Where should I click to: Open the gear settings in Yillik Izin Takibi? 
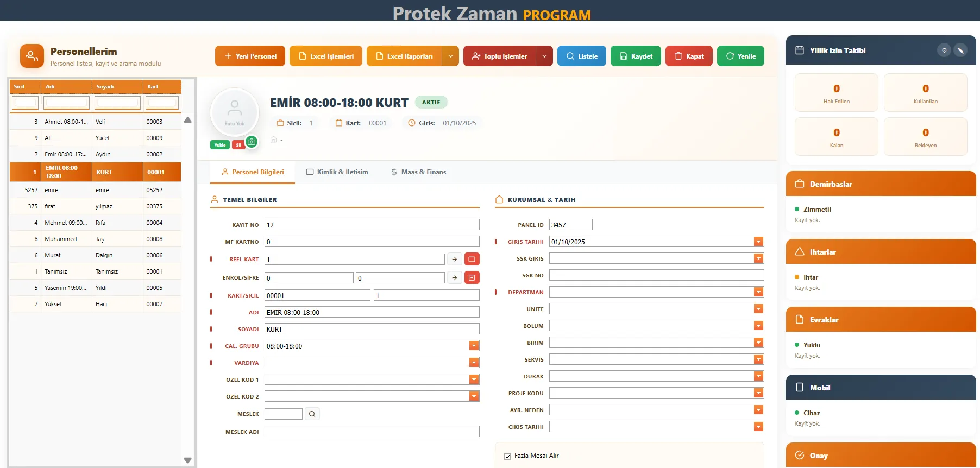point(944,50)
